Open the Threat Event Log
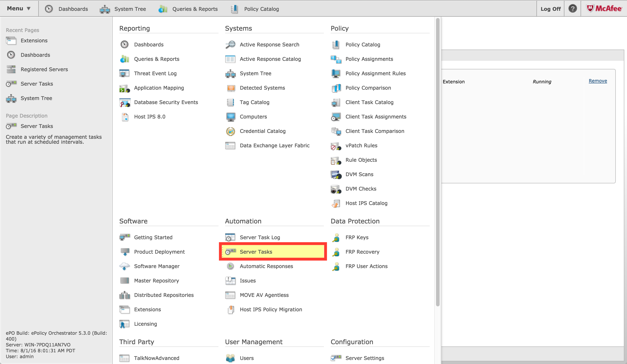This screenshot has width=627, height=364. 155,73
